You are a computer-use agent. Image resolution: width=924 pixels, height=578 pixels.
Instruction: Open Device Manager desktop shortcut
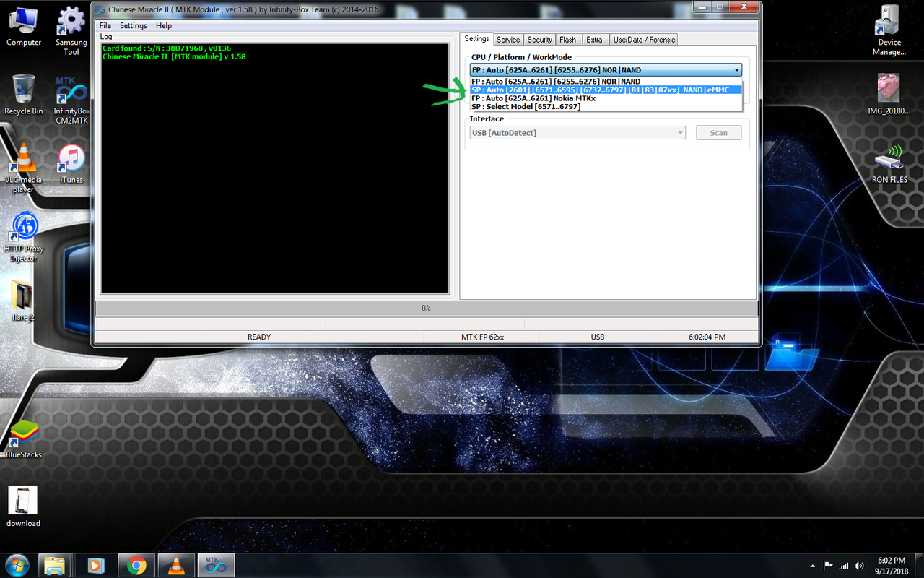coord(889,32)
